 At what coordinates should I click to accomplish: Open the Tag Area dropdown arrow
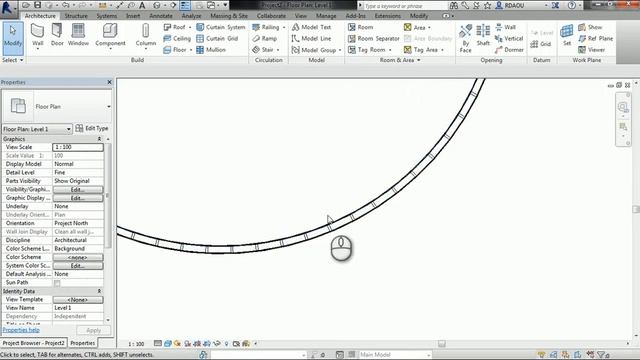[x=442, y=50]
